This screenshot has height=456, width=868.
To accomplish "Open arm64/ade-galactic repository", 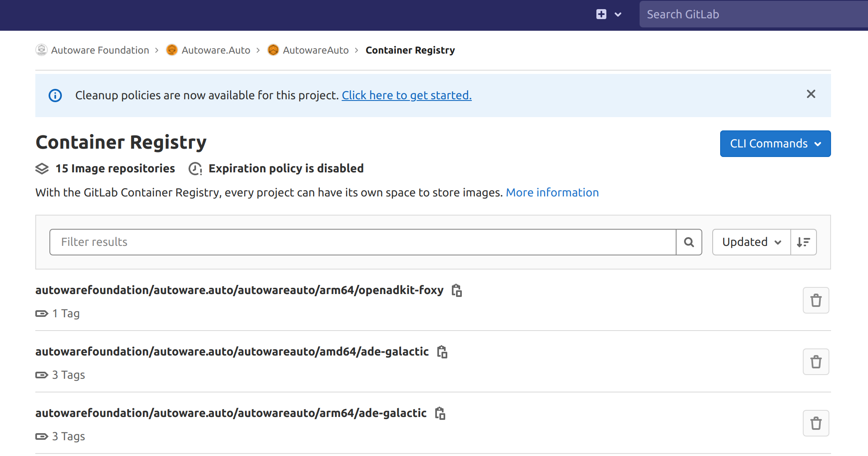I will click(x=231, y=413).
